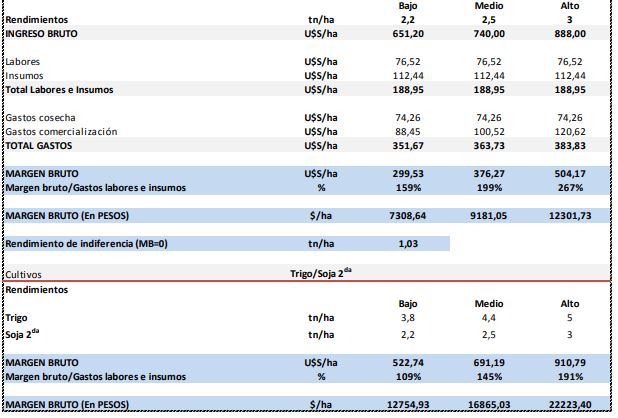This screenshot has width=618, height=418.
Task: Click the 22223,40 pesos margin cell
Action: click(x=571, y=403)
